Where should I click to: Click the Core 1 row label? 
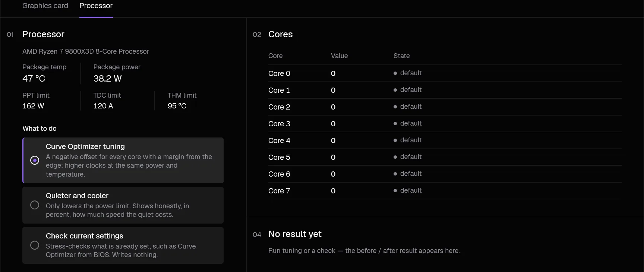279,90
